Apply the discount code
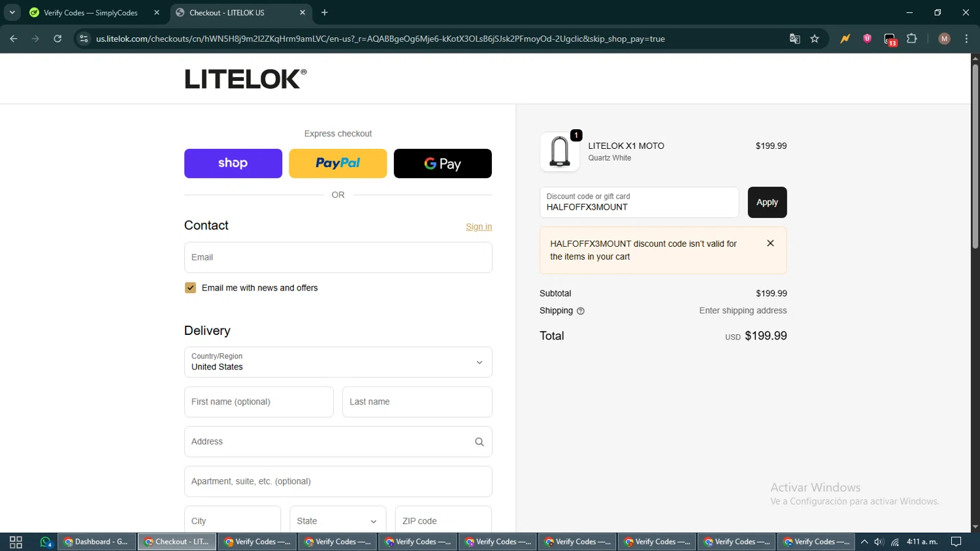The width and height of the screenshot is (980, 551). 767,202
